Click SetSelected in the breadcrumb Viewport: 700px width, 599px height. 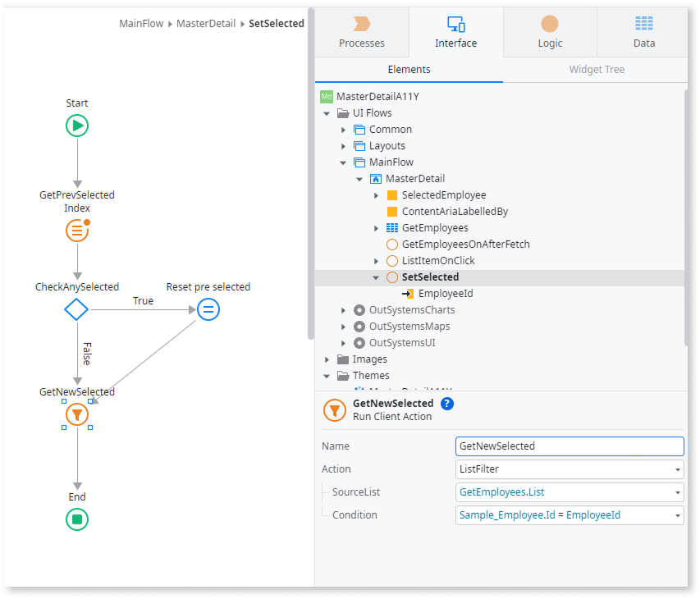pos(277,23)
